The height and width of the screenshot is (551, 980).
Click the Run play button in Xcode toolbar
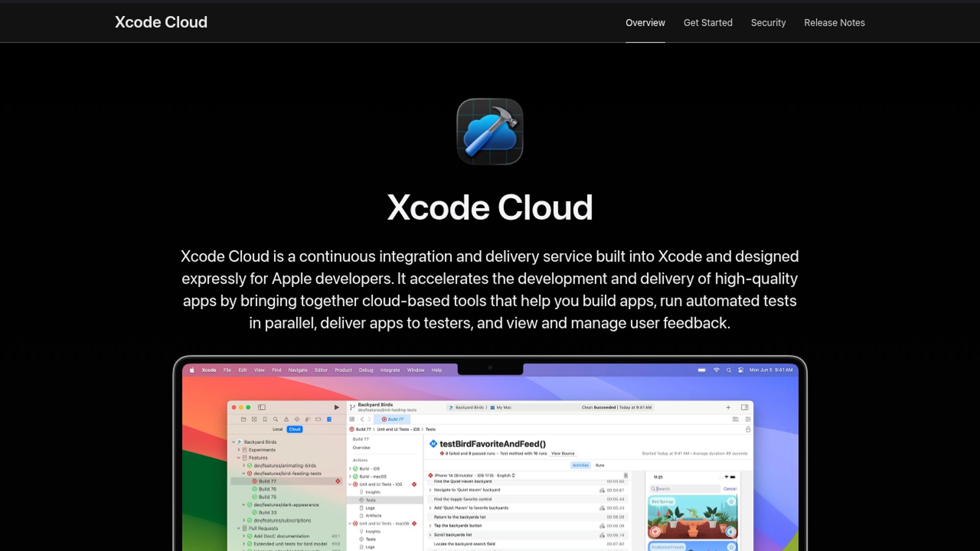(336, 407)
